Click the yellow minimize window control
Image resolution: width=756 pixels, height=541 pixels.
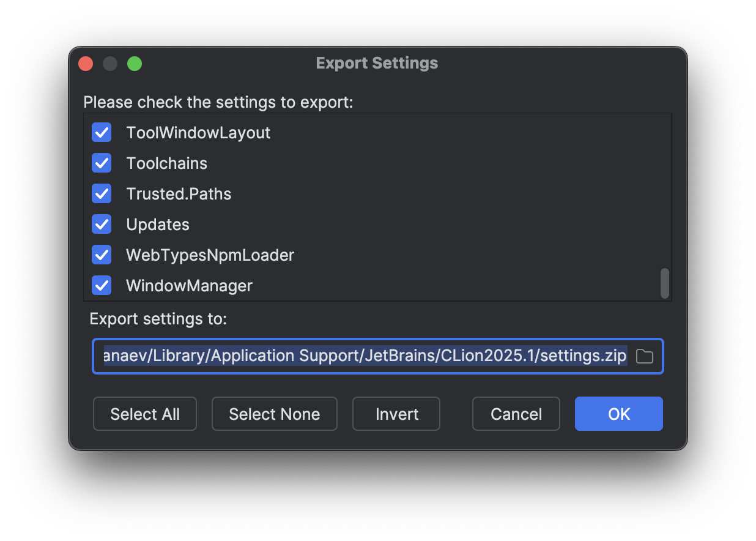pos(110,63)
